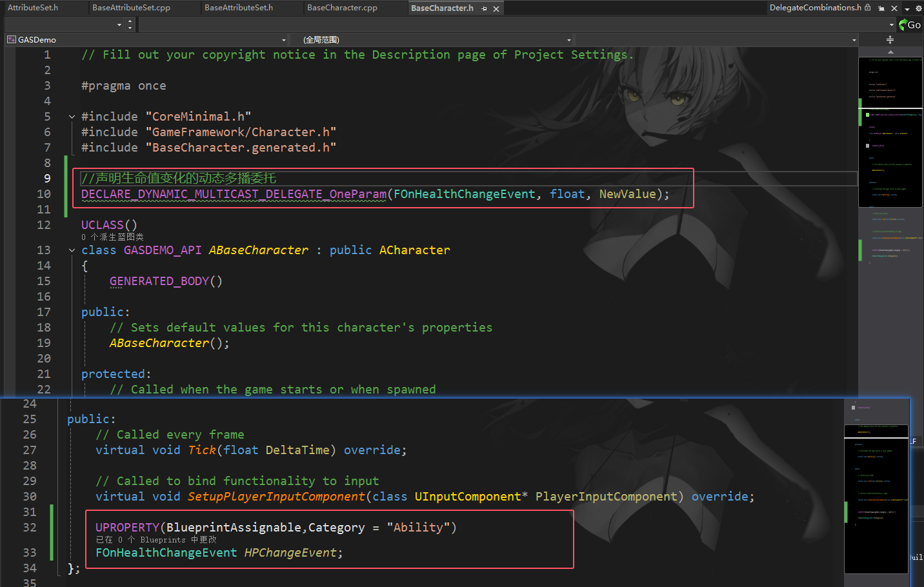Click DECLARE_DYNAMIC_MULTICAST_DELEGATE_OneParam macro text

[234, 194]
